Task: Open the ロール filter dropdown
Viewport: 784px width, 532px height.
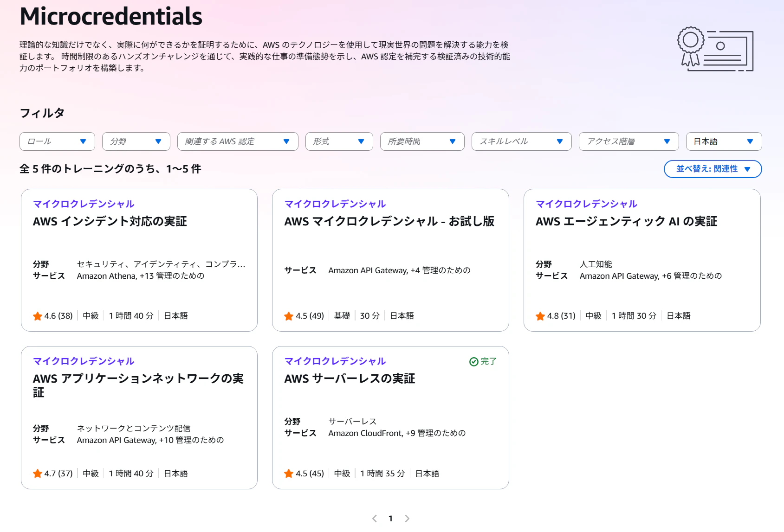Action: point(57,141)
